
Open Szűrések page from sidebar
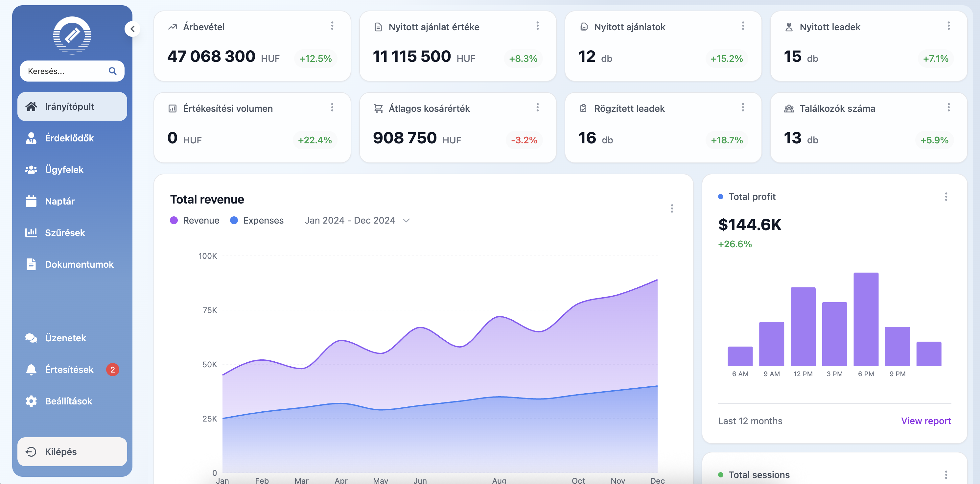(65, 233)
